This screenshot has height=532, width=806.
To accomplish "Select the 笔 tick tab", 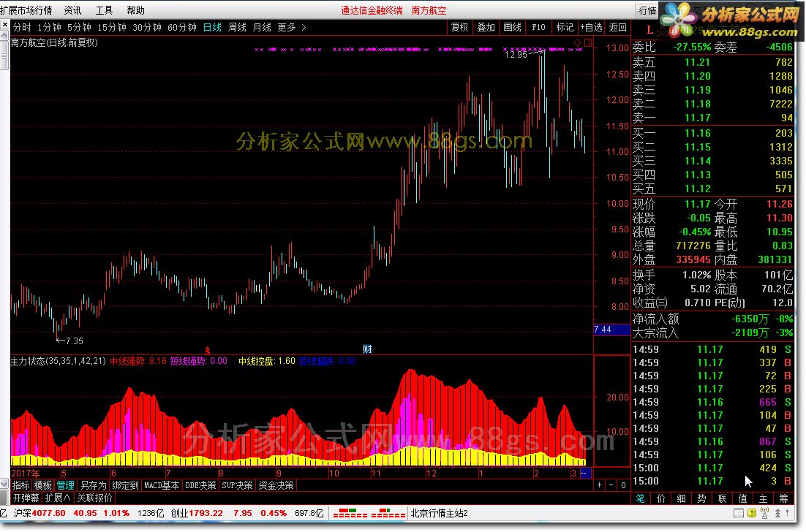I will pyautogui.click(x=641, y=498).
